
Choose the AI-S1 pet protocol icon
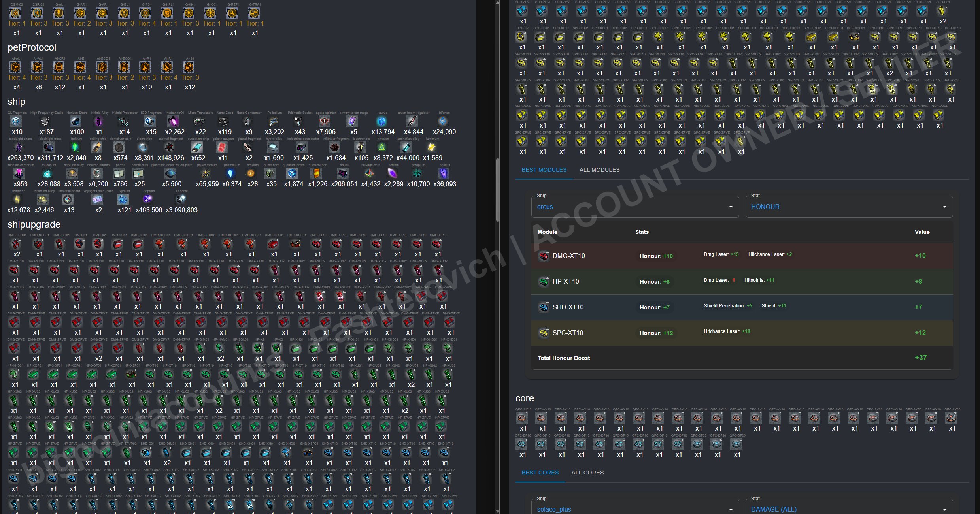189,68
